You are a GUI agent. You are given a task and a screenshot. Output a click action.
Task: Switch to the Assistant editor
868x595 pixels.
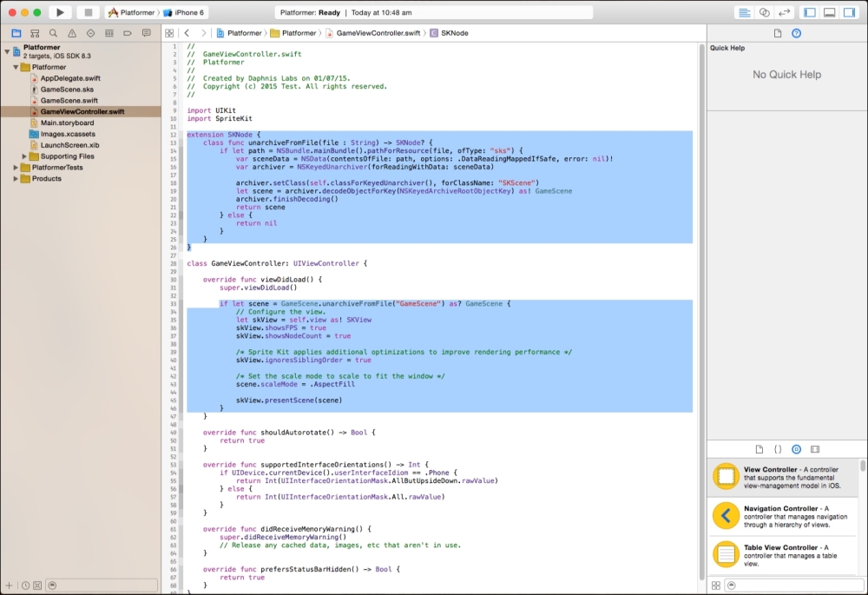click(x=765, y=12)
